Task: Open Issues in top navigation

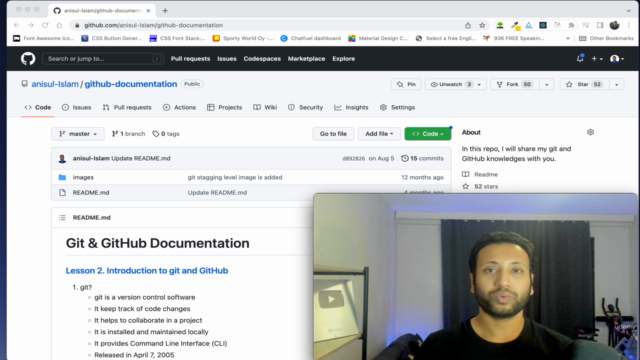Action: pos(227,59)
